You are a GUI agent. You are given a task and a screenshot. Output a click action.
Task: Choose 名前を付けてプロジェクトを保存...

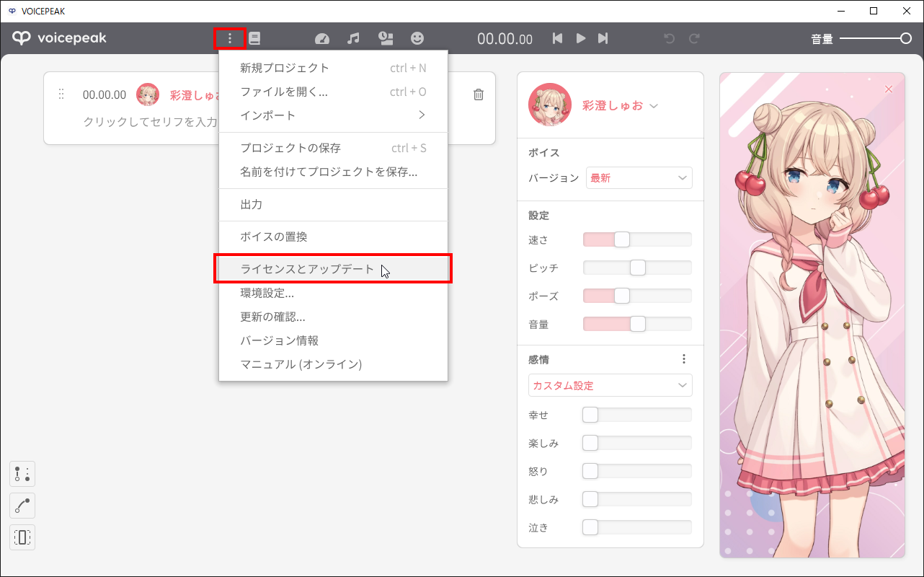[x=333, y=172]
